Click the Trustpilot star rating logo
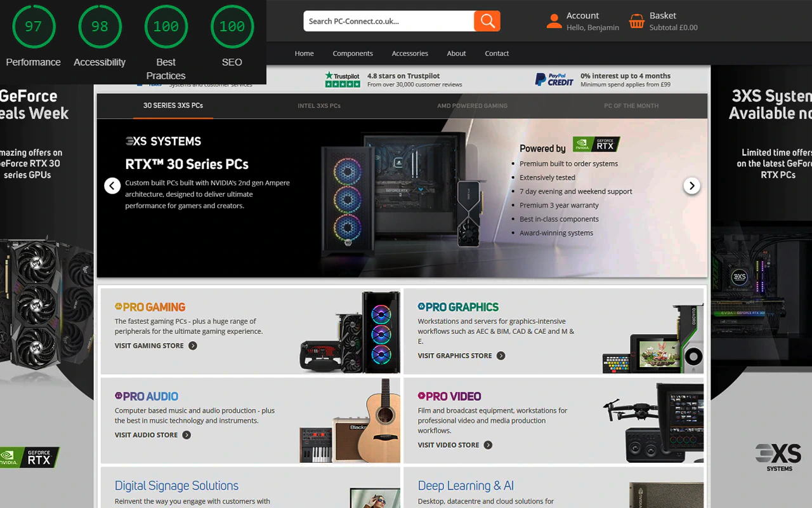 [x=342, y=79]
